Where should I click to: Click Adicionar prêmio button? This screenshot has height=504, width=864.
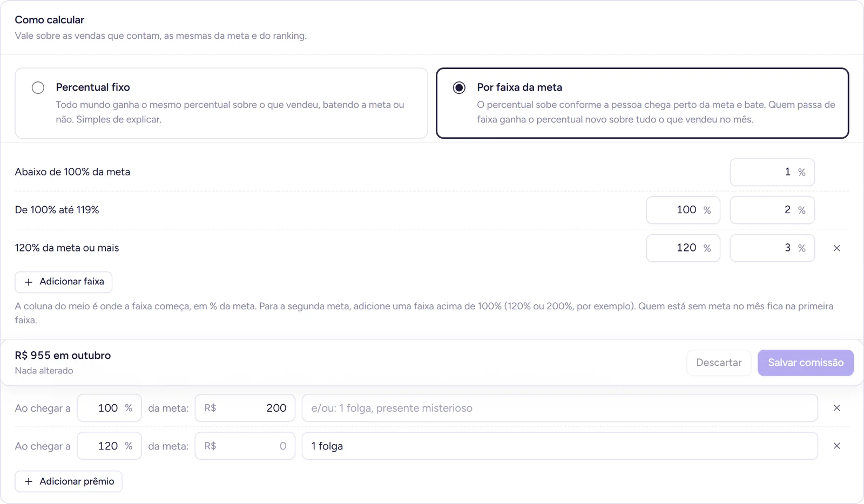tap(69, 481)
